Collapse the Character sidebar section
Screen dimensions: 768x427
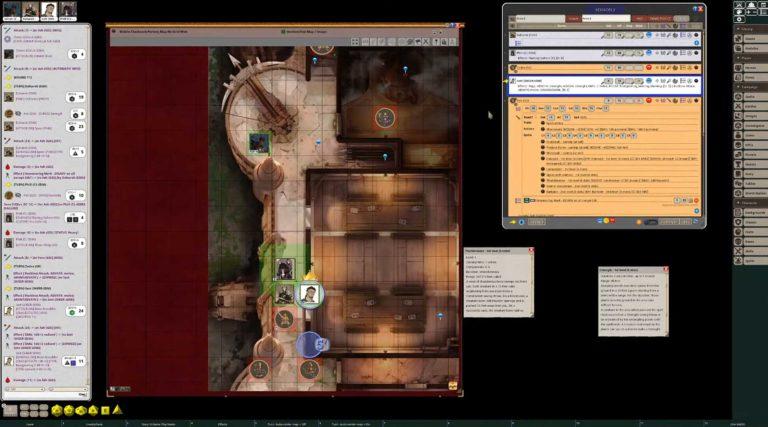click(x=750, y=203)
